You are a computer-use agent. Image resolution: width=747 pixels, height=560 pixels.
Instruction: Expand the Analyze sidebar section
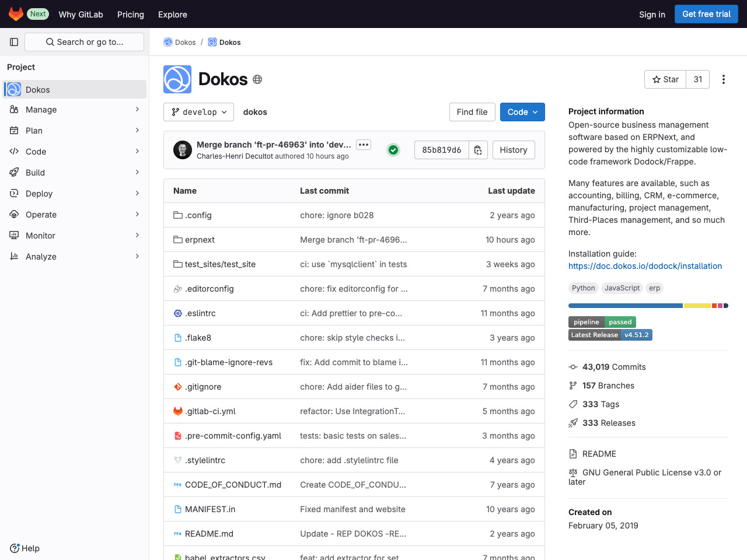pos(75,257)
